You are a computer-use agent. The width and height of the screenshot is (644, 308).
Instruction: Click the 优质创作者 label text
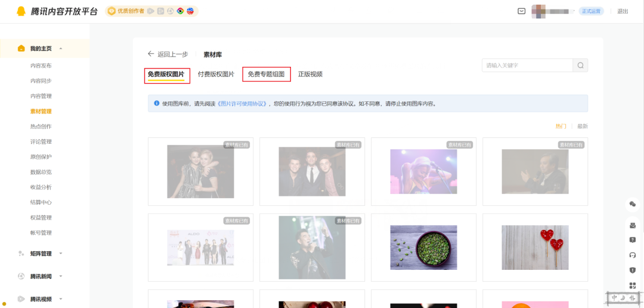tap(131, 11)
